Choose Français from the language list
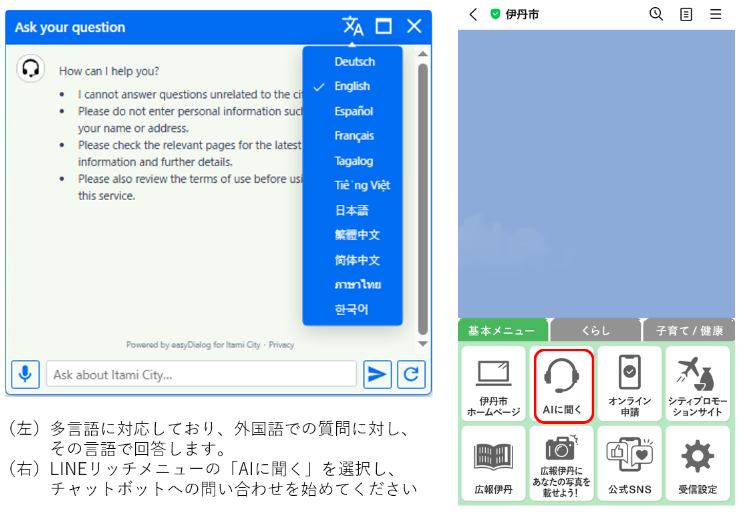The height and width of the screenshot is (516, 744). coord(353,136)
